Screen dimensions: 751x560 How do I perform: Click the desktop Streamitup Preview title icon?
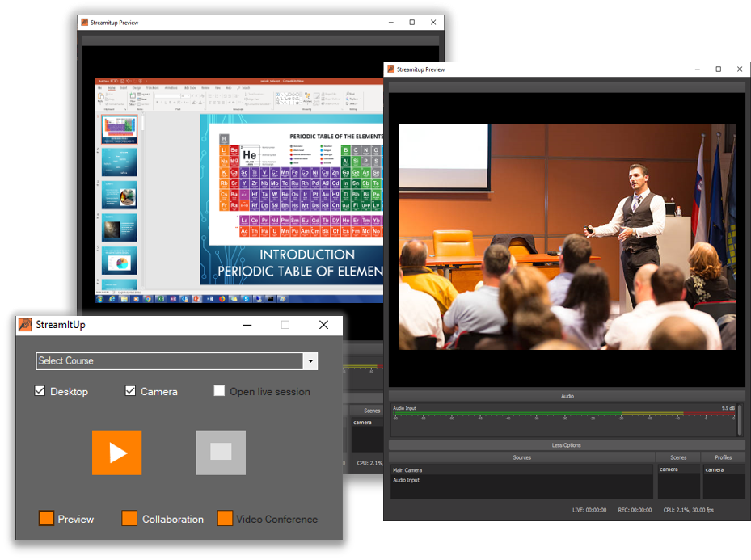tap(85, 23)
